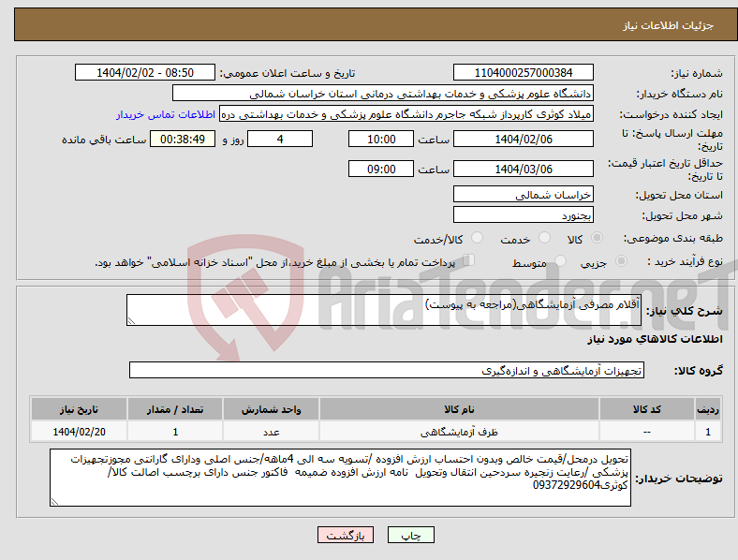Click the اطلاعات کالاهای مورد نیاز heading

(x=655, y=339)
